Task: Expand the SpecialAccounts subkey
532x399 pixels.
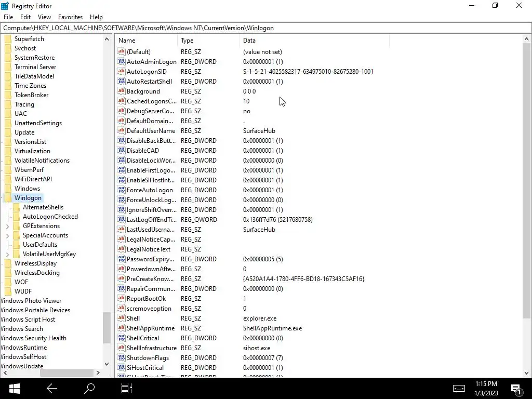Action: coord(7,235)
